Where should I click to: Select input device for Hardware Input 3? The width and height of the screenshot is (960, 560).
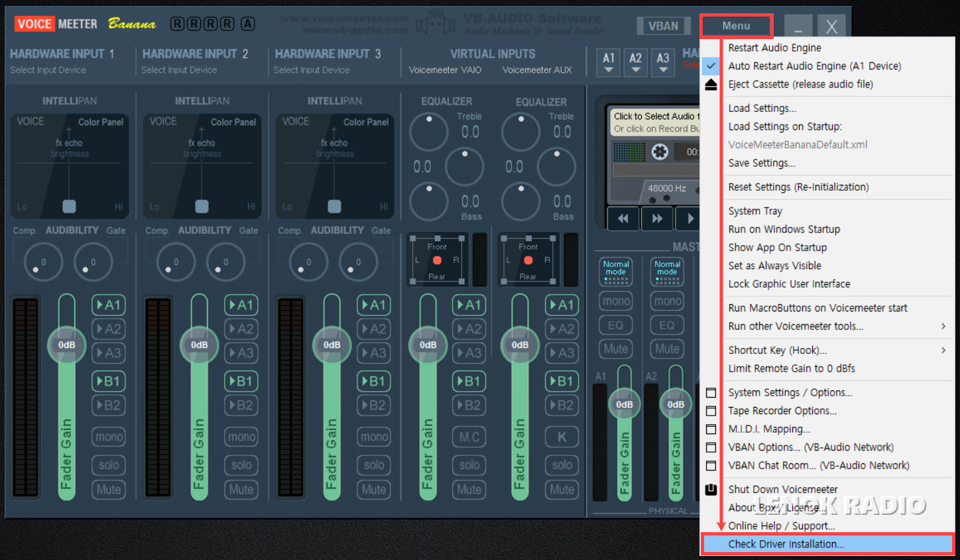pyautogui.click(x=312, y=70)
